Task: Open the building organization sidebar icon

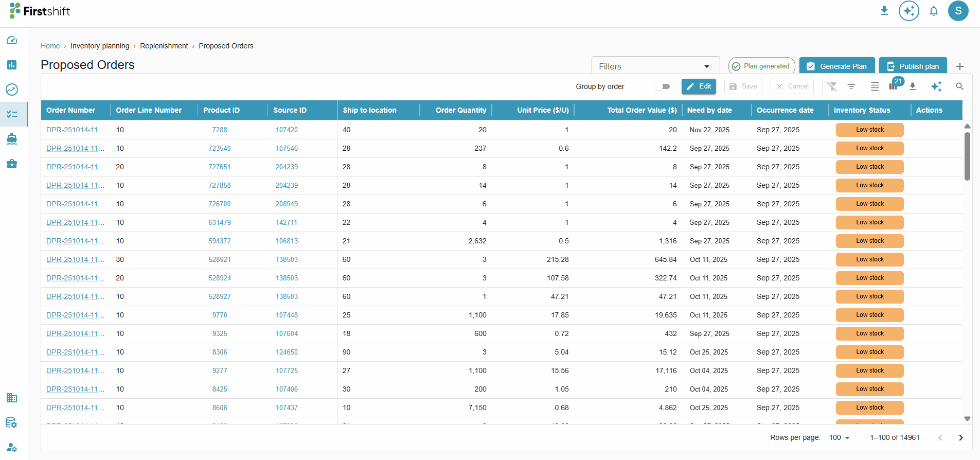Action: 12,398
